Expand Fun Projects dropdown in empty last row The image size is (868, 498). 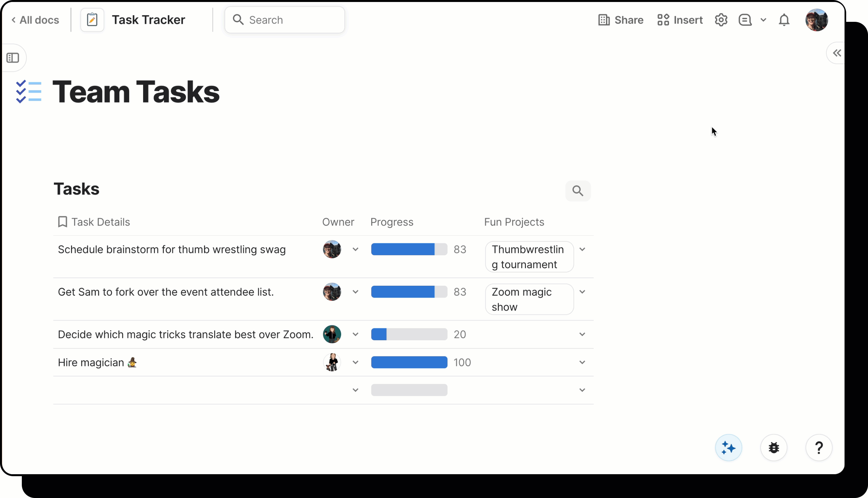click(582, 390)
